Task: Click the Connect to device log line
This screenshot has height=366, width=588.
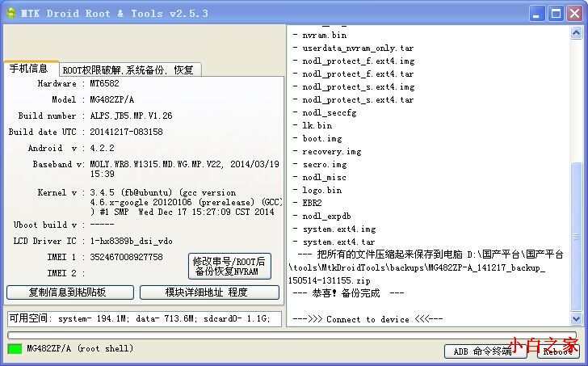Action: pos(367,319)
